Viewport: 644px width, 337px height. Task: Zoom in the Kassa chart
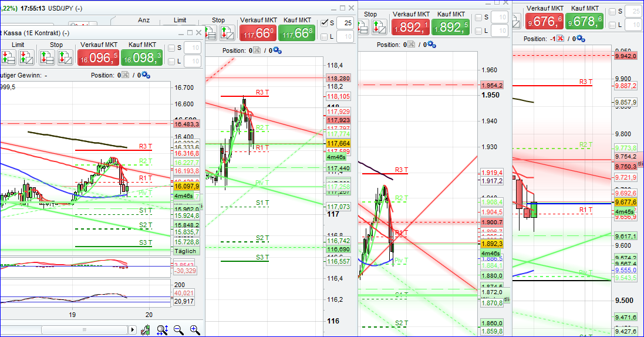(195, 329)
